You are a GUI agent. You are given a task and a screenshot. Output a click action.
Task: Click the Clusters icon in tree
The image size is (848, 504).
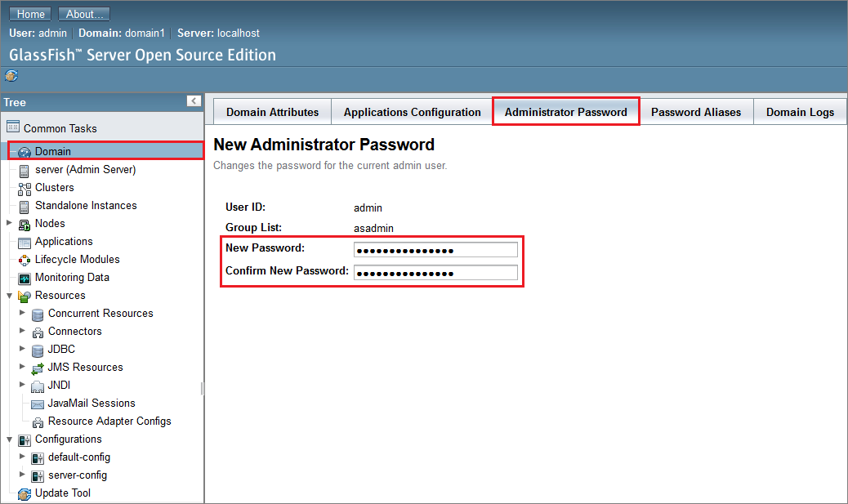pyautogui.click(x=25, y=189)
